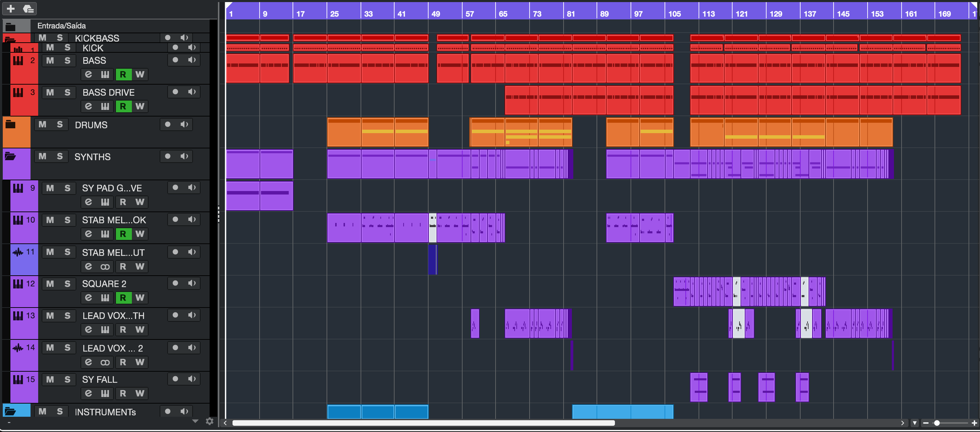
Task: Select the LEAD VOX...TH track name
Action: pyautogui.click(x=113, y=316)
